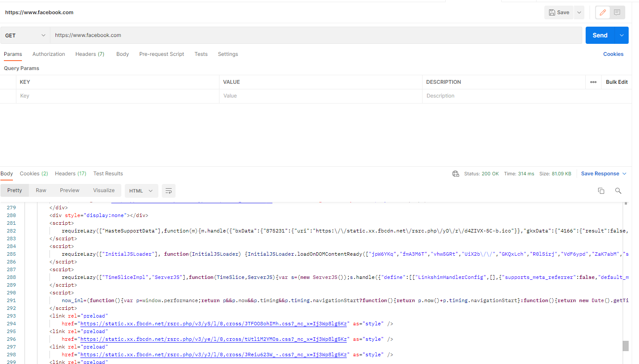
Task: Switch to the request Settings tab
Action: point(228,54)
